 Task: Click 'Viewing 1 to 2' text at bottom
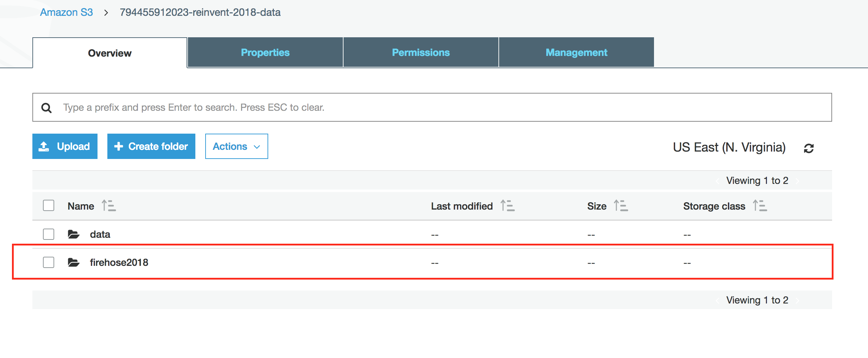(x=757, y=300)
